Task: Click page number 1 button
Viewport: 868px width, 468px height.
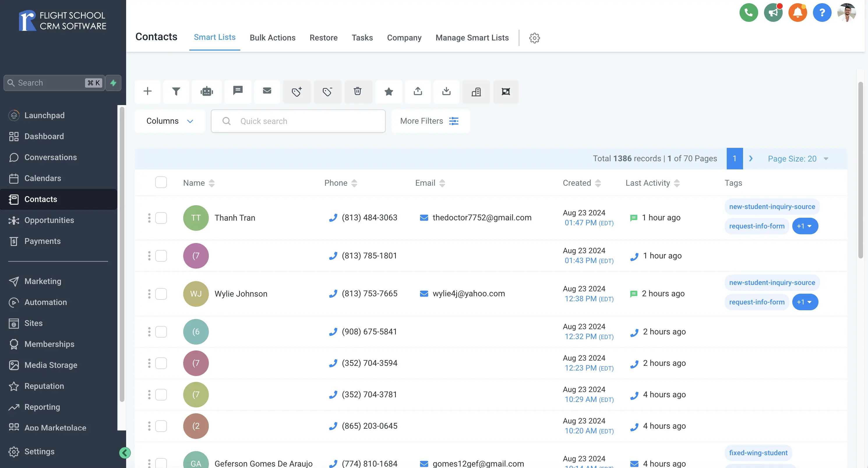Action: [x=735, y=159]
